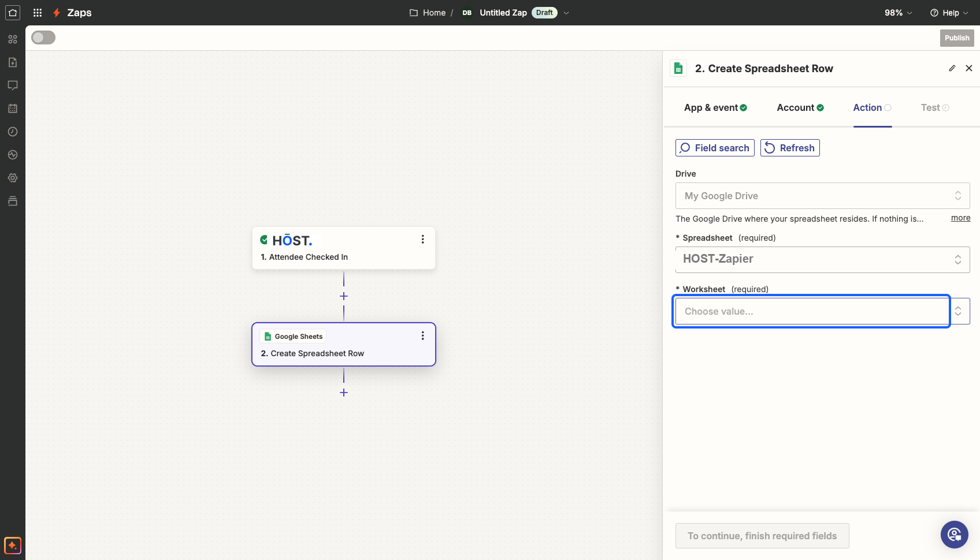980x560 pixels.
Task: Switch to the App & event tab
Action: 715,107
